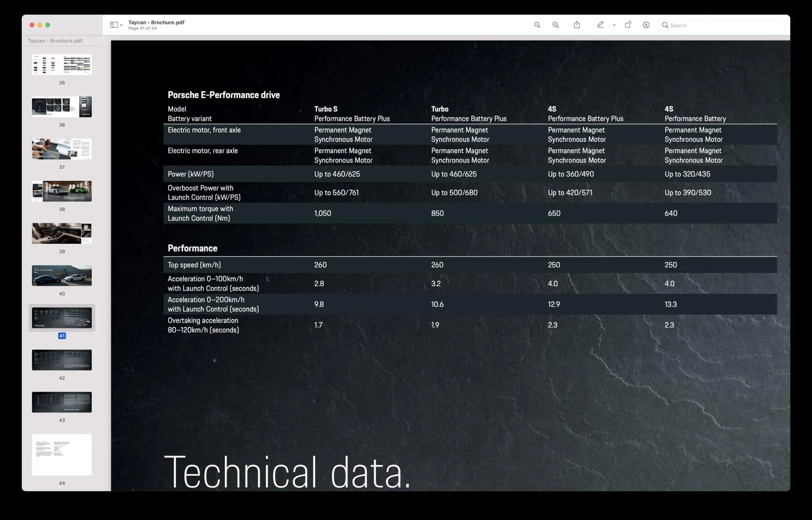Click the 'Turbo' column header

(x=440, y=109)
